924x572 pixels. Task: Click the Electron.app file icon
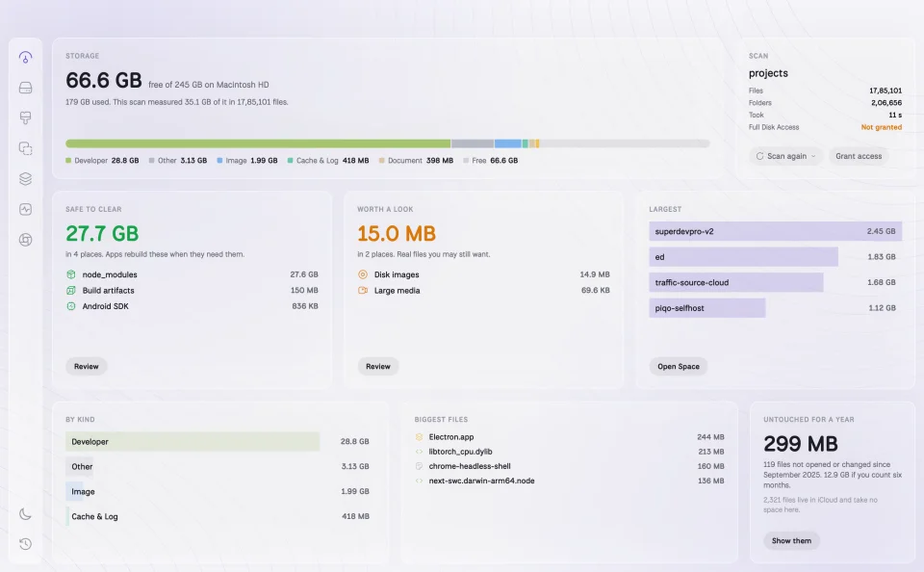click(419, 437)
